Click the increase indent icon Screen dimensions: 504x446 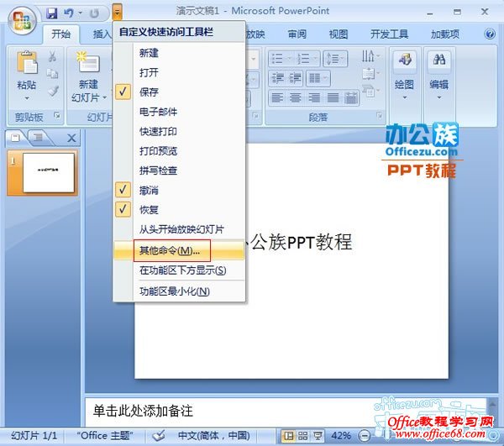pyautogui.click(x=295, y=78)
